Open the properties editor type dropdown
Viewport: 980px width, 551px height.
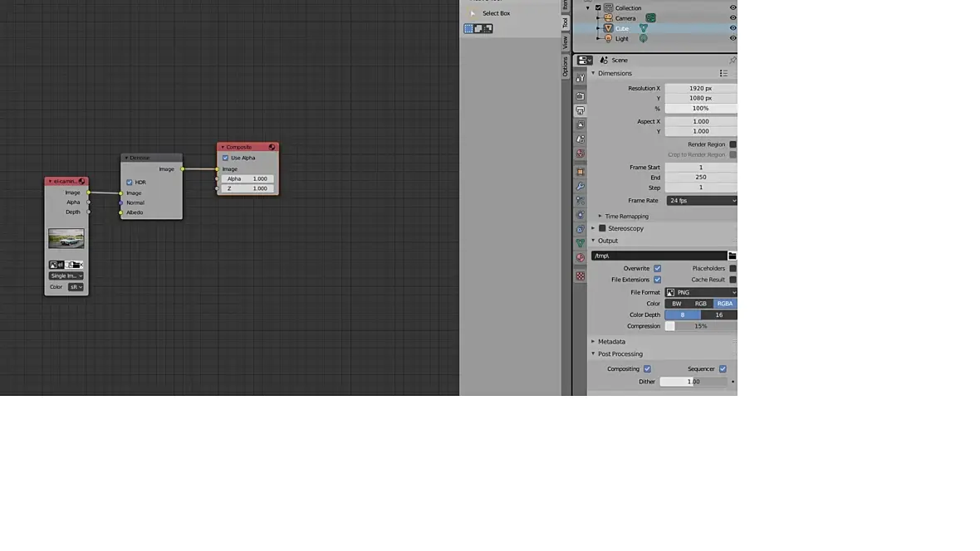click(585, 60)
